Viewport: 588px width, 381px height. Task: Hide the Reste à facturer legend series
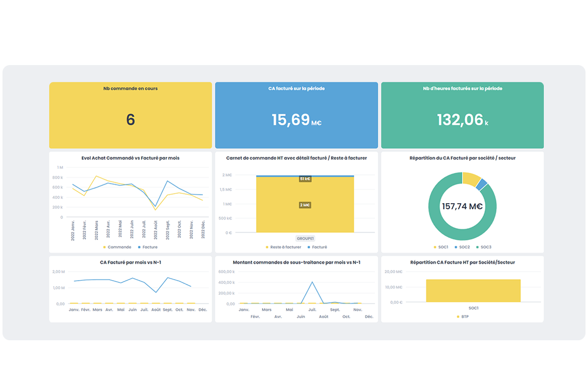click(x=285, y=247)
